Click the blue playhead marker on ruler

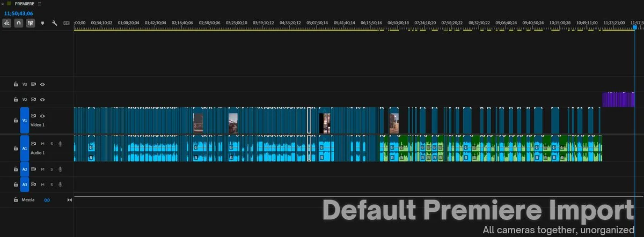coord(635,27)
